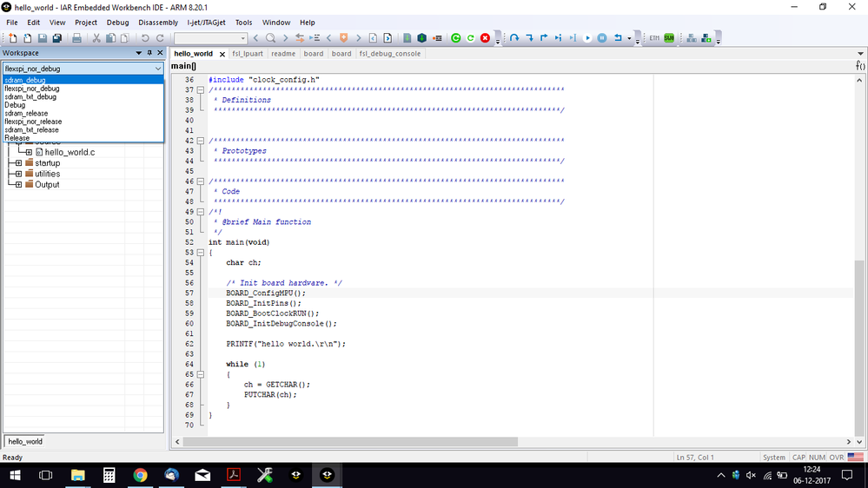Click the Find magnifier icon
This screenshot has width=868, height=488.
click(271, 38)
